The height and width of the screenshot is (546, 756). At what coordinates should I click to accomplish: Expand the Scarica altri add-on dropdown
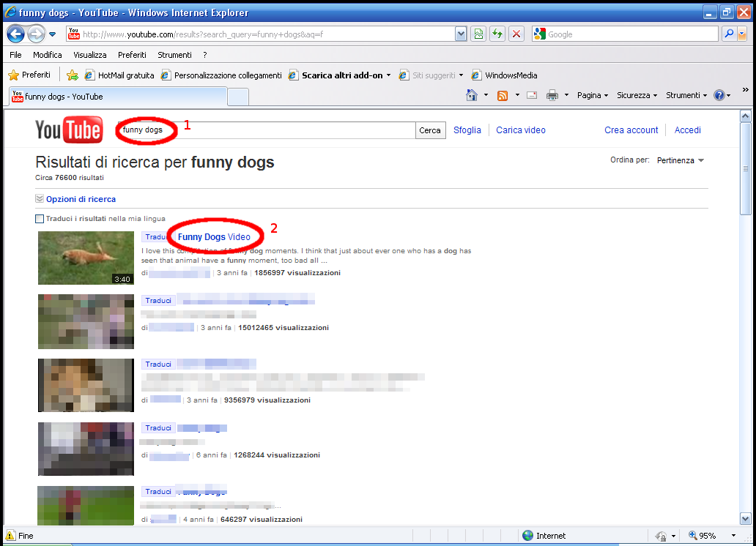pos(388,75)
